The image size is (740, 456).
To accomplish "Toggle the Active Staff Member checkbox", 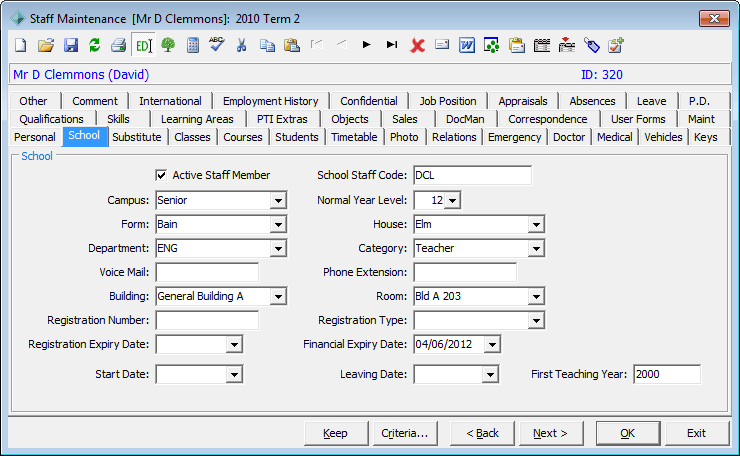I will pos(161,175).
